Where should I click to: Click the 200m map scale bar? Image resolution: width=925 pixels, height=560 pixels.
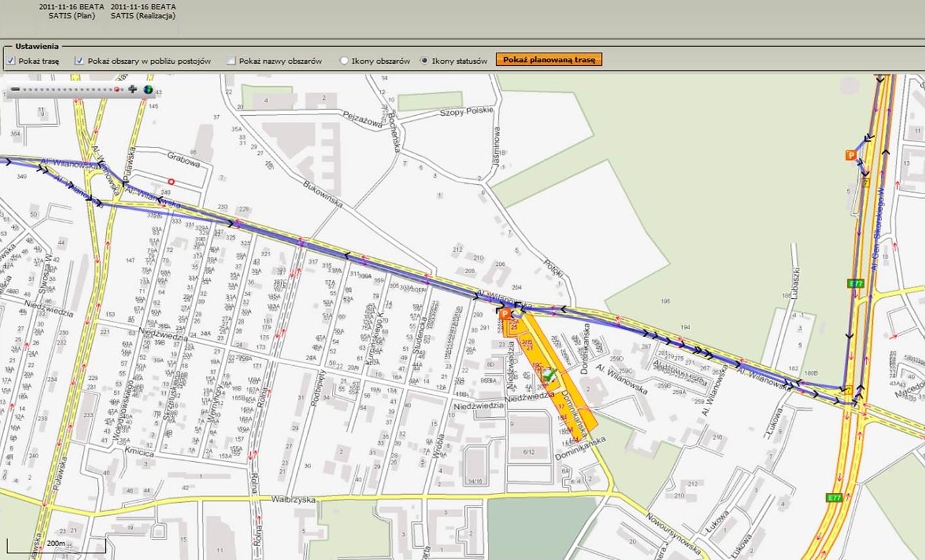pos(56,545)
